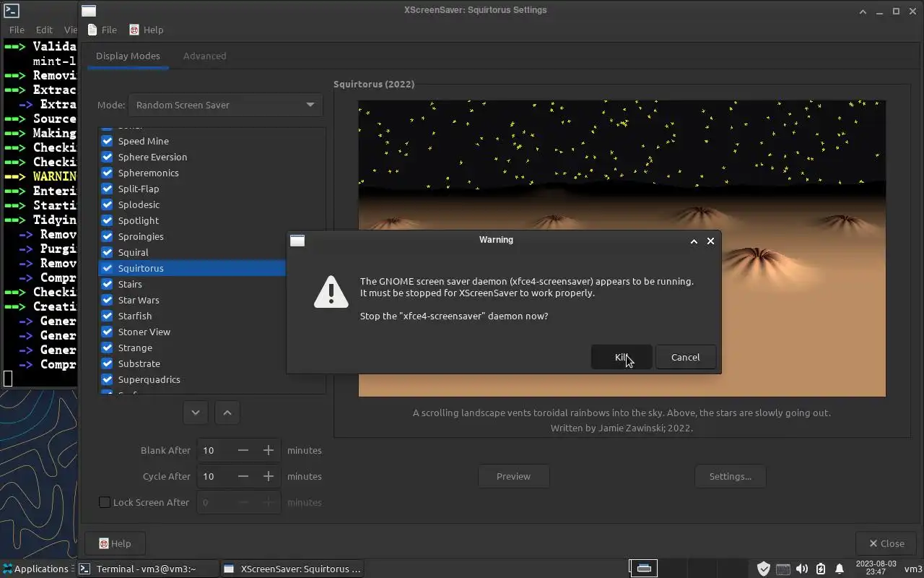Open the Terminal window's File menu
This screenshot has height=578, width=924.
pyautogui.click(x=16, y=30)
